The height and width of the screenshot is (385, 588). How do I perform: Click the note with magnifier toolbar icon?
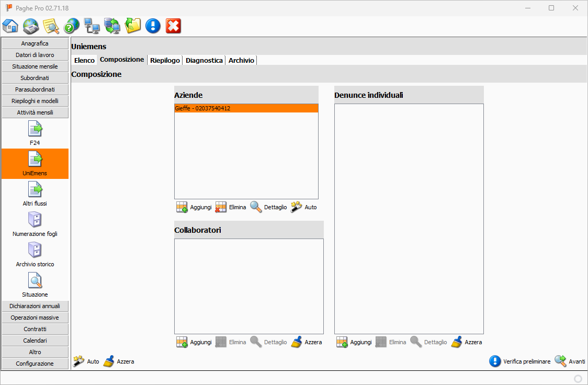coord(51,26)
